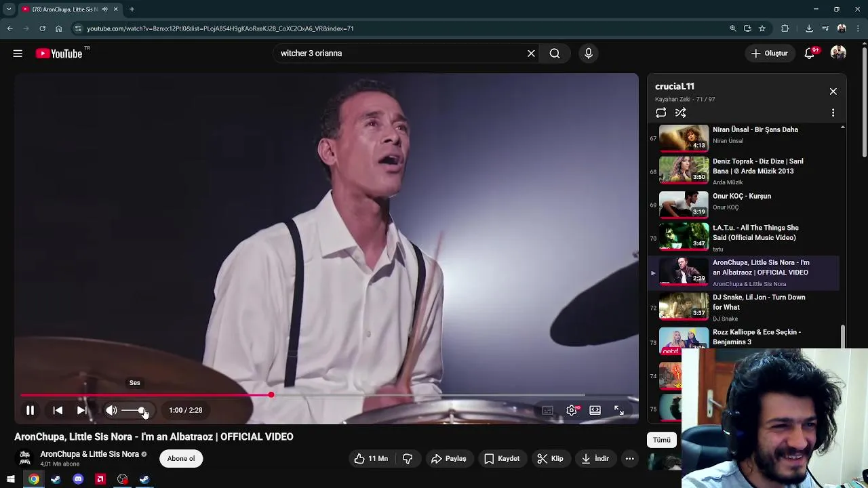Play Onur KOÇ - Kurşun from playlist

pos(743,205)
